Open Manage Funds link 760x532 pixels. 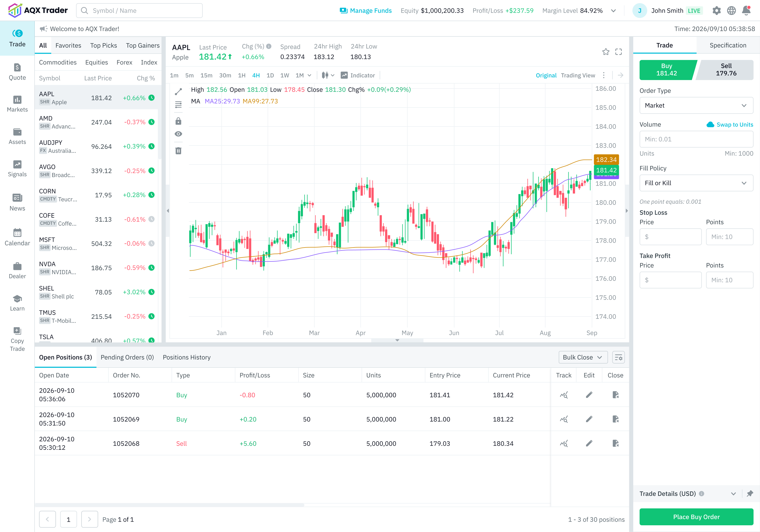coord(365,11)
